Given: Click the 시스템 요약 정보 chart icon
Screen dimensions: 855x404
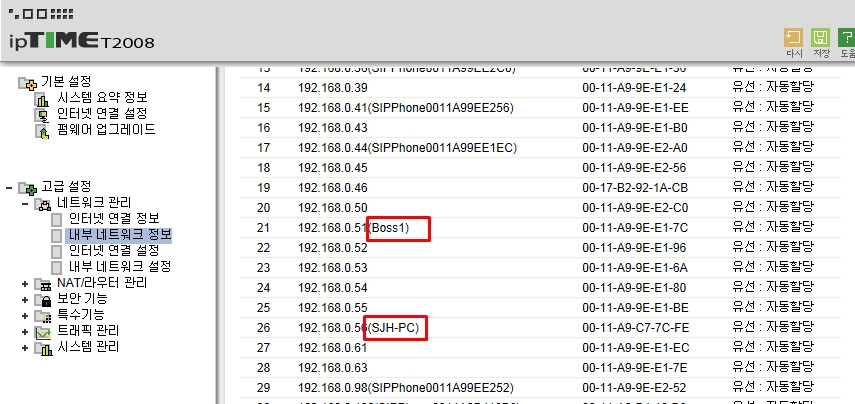Looking at the screenshot, I should coord(42,100).
